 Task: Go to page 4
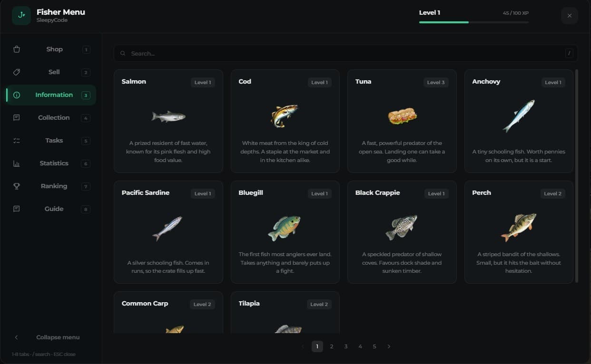[360, 346]
